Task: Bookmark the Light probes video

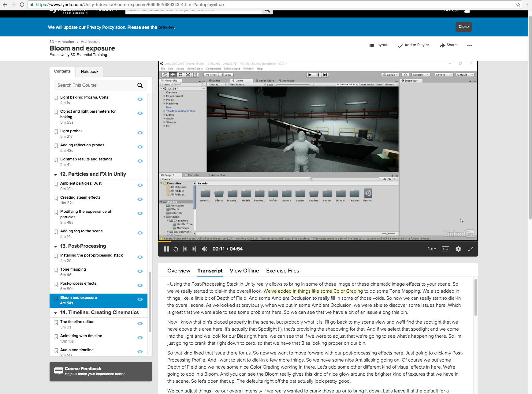Action: [56, 132]
